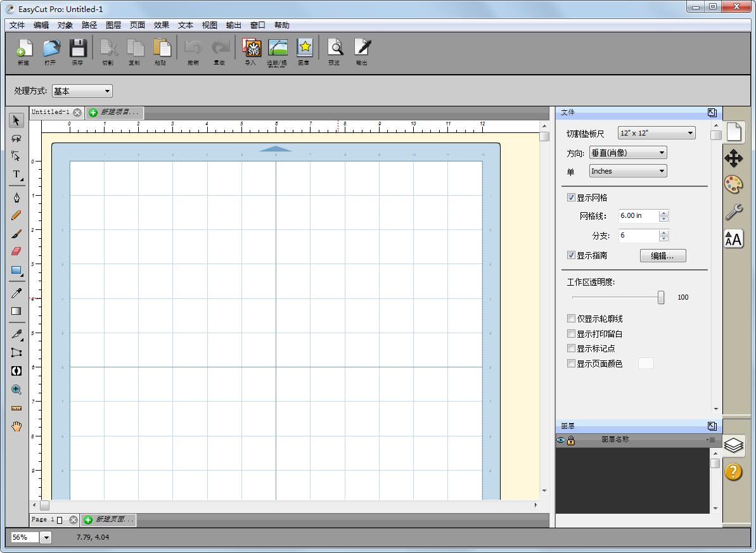Open the 处理方式 基本 dropdown
The image size is (756, 553).
pos(82,91)
